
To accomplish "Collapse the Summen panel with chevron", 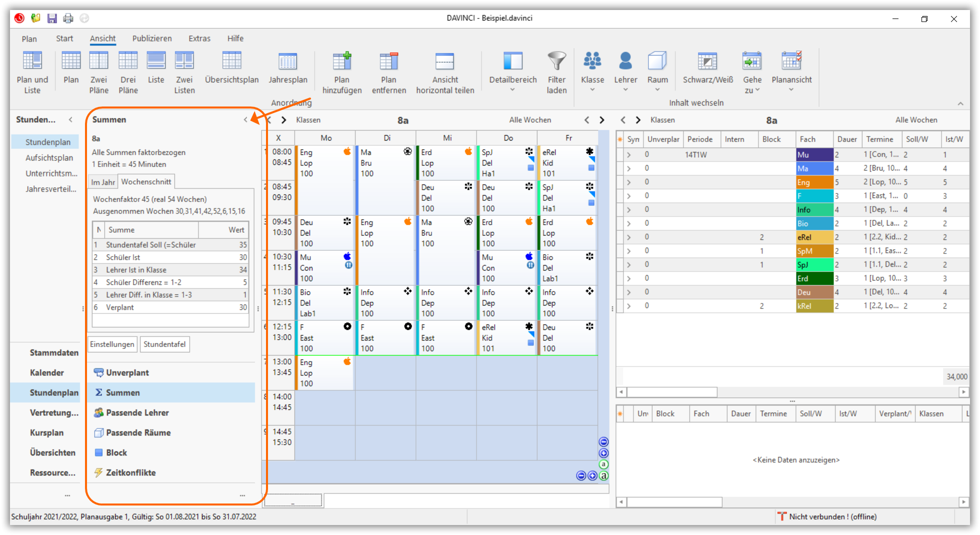I will [x=245, y=120].
